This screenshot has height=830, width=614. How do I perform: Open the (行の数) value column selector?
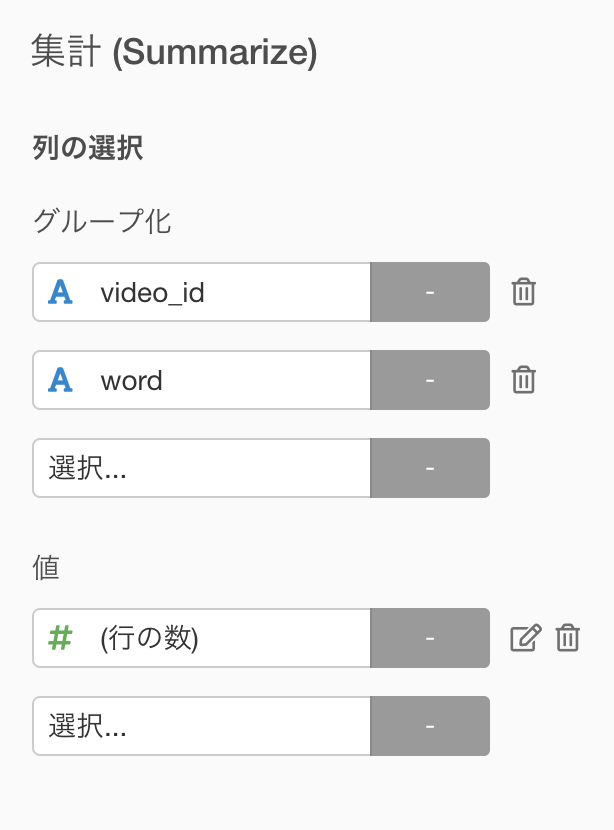202,638
